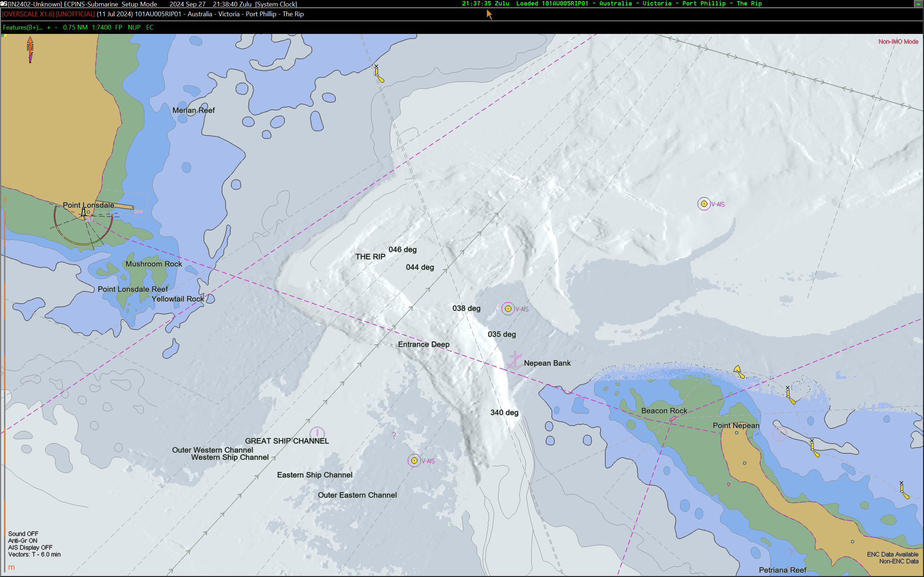
Task: Click the anchorage symbol by Nepean Bank
Action: coord(515,360)
